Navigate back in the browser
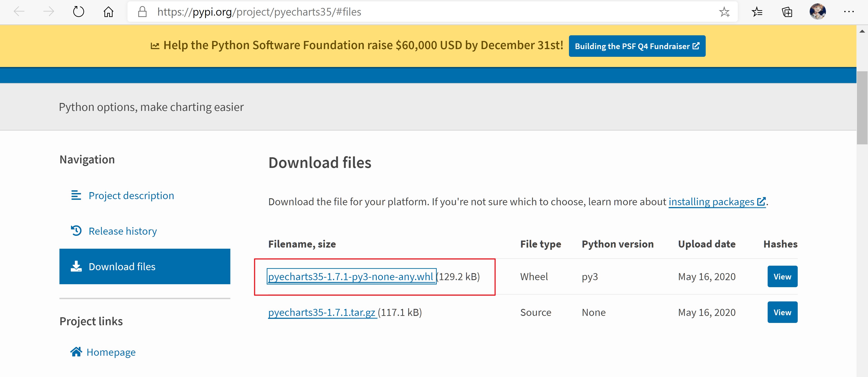 pyautogui.click(x=19, y=12)
